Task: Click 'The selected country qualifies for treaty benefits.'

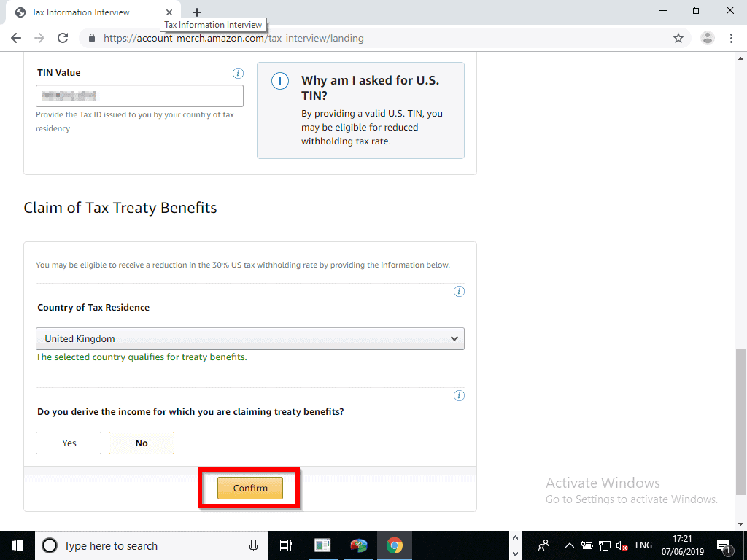Action: (x=142, y=357)
